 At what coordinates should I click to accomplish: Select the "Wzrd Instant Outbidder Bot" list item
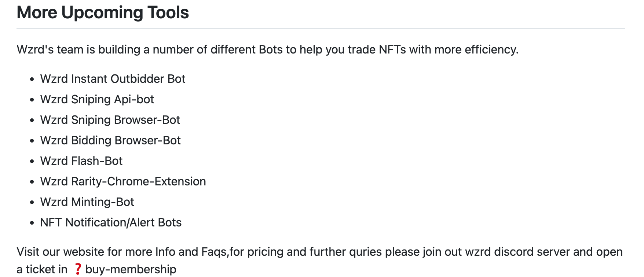click(x=113, y=79)
